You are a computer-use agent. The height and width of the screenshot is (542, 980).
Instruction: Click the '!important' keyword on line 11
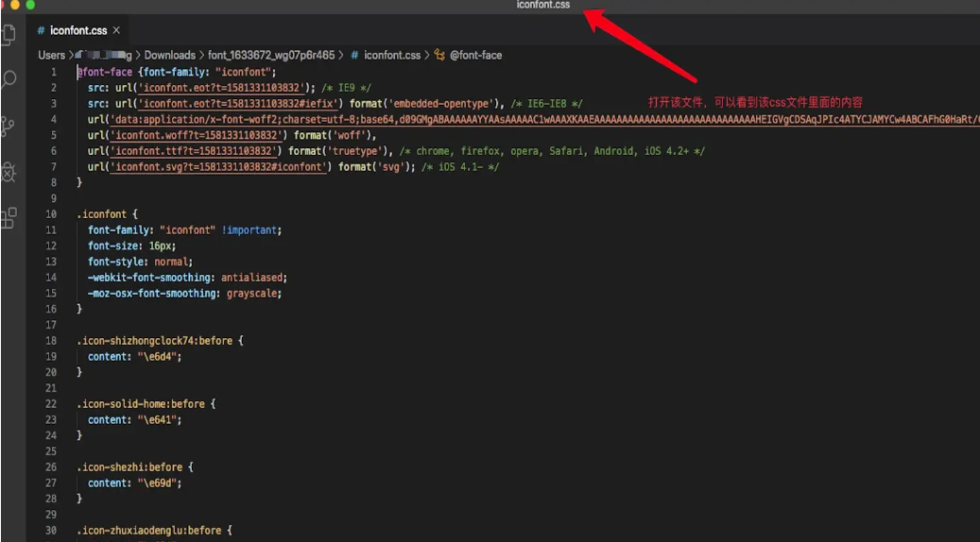249,229
